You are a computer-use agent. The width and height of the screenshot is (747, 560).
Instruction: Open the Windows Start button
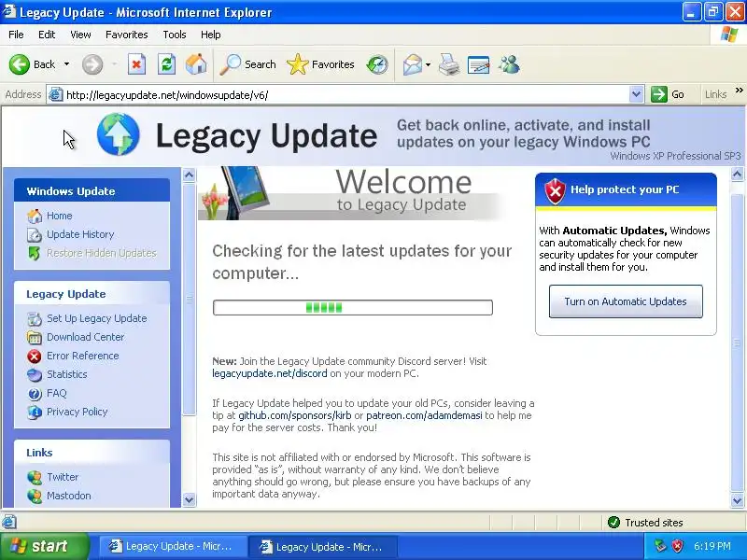coord(44,546)
